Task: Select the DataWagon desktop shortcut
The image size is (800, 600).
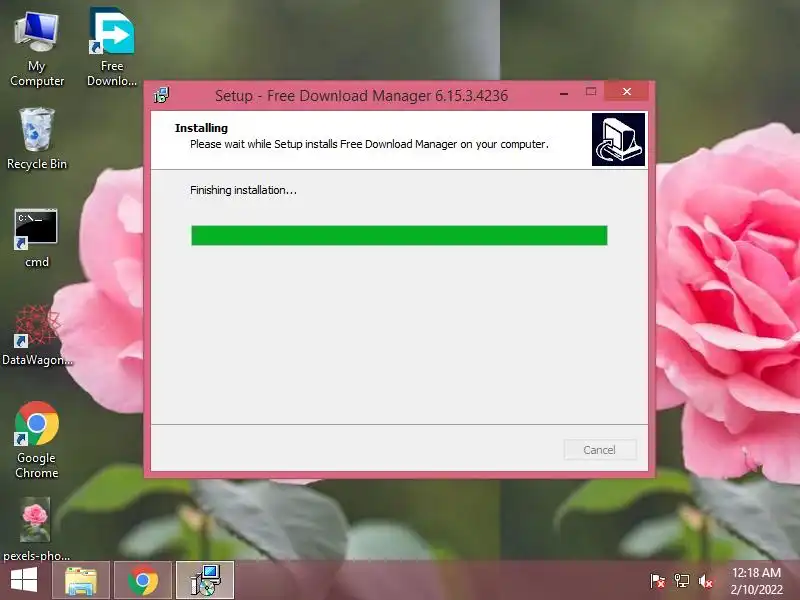Action: coord(37,335)
